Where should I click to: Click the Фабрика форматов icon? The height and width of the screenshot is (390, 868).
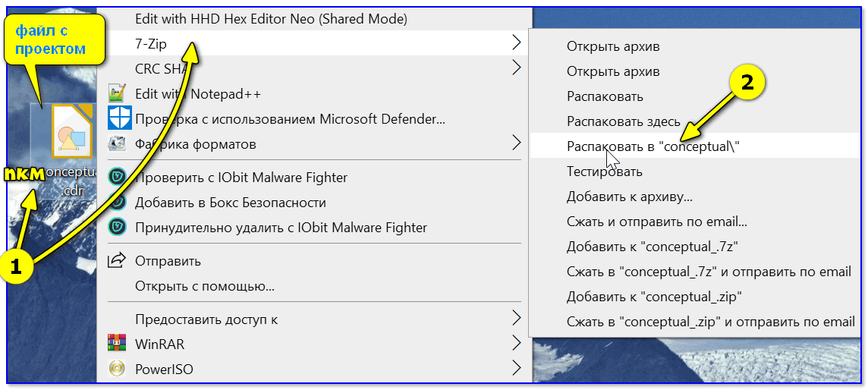pyautogui.click(x=118, y=144)
